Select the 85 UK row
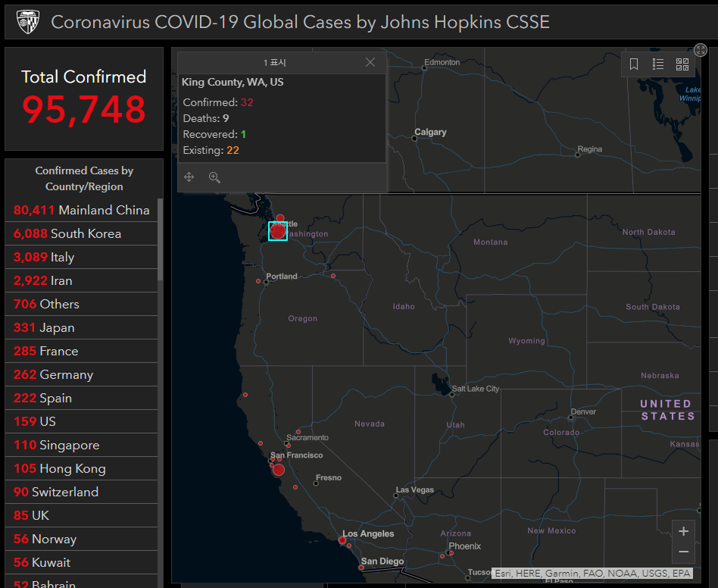Image resolution: width=718 pixels, height=588 pixels. click(x=82, y=516)
